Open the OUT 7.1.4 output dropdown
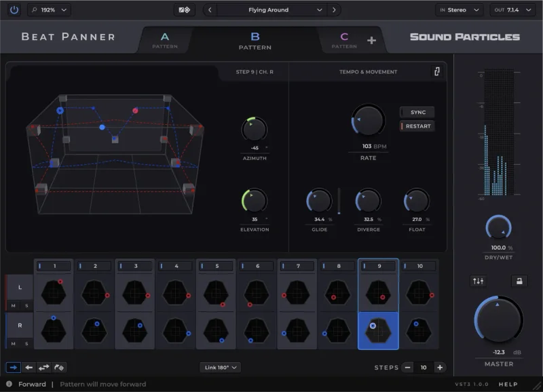This screenshot has width=543, height=392. 512,9
